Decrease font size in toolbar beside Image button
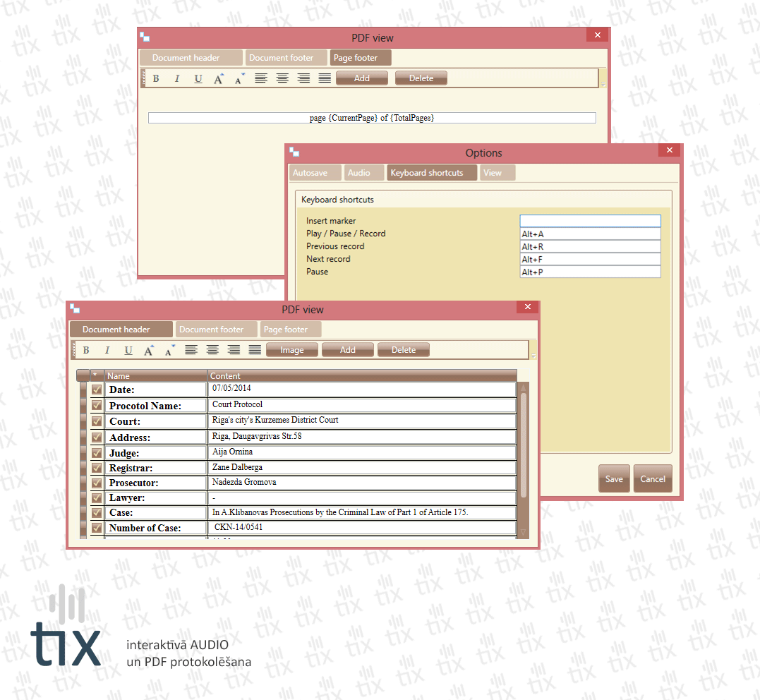Screen dimensions: 760x700 (x=169, y=350)
